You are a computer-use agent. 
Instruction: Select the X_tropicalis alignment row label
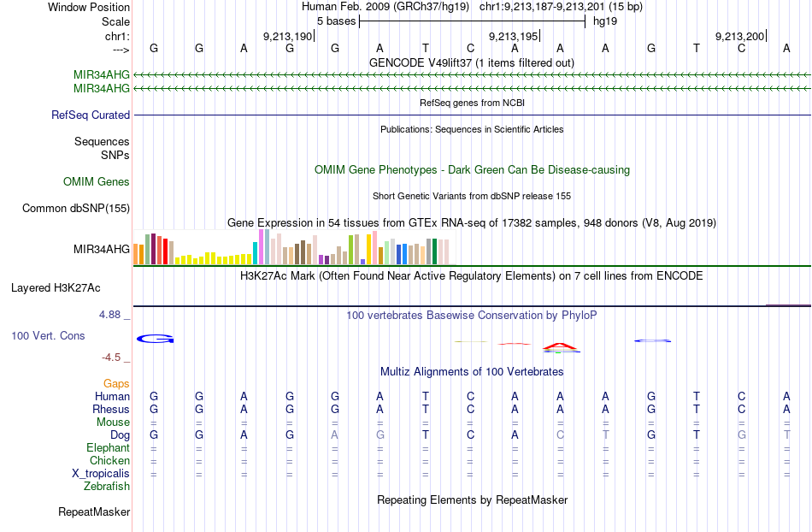pyautogui.click(x=101, y=474)
